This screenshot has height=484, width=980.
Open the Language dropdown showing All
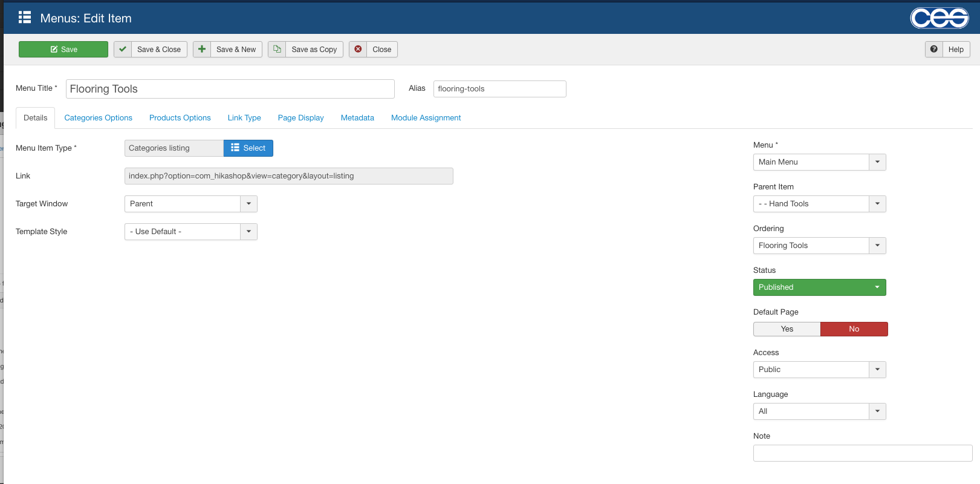820,411
